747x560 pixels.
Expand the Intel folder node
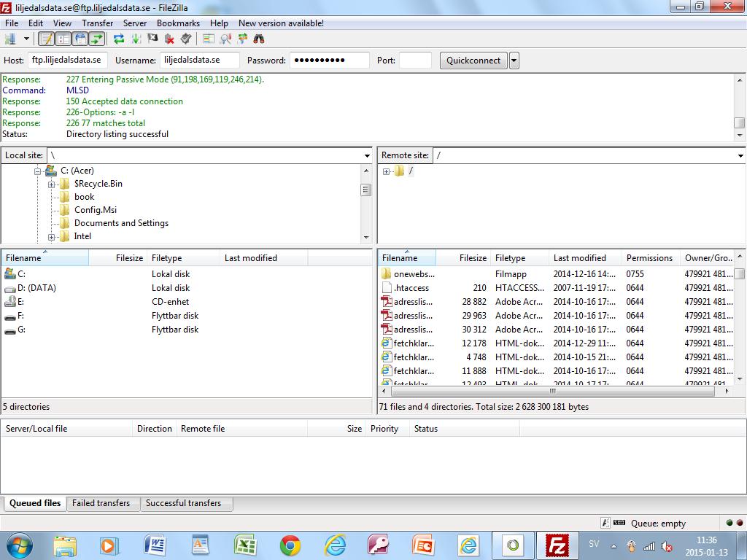tap(51, 237)
